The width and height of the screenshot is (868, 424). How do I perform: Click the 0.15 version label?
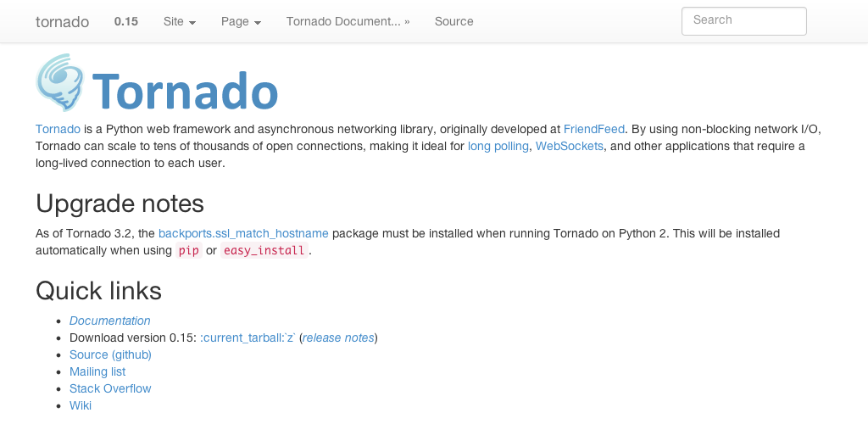pos(126,22)
